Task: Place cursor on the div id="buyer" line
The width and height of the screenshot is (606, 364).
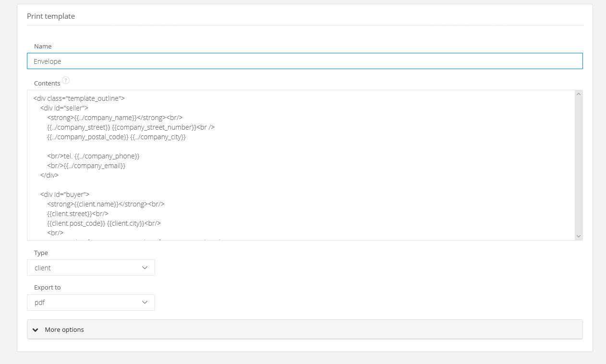Action: (65, 194)
